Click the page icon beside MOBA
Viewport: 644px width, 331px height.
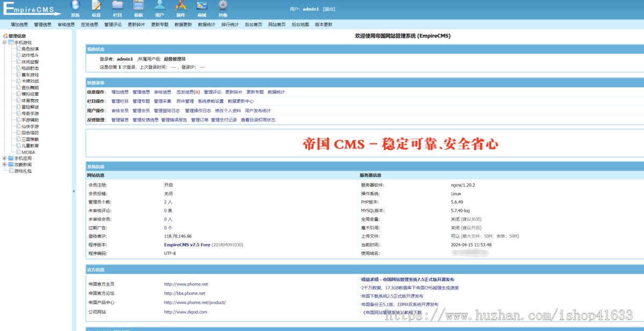tap(18, 152)
